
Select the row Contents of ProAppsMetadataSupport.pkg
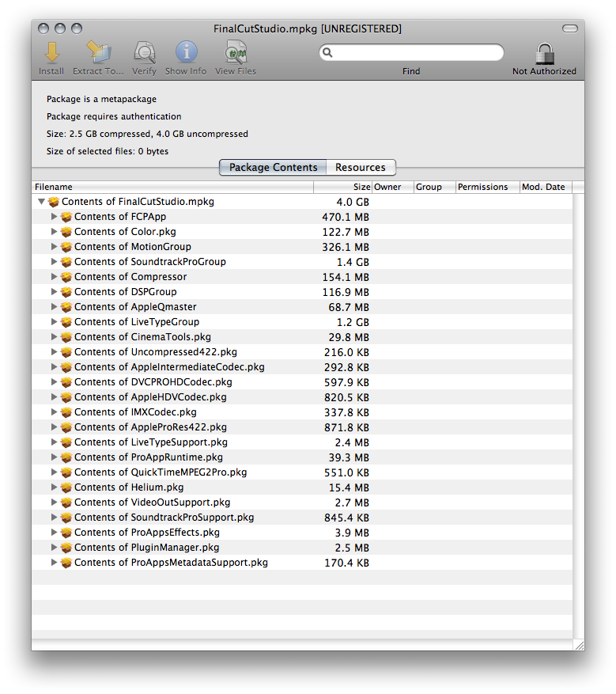click(x=302, y=563)
